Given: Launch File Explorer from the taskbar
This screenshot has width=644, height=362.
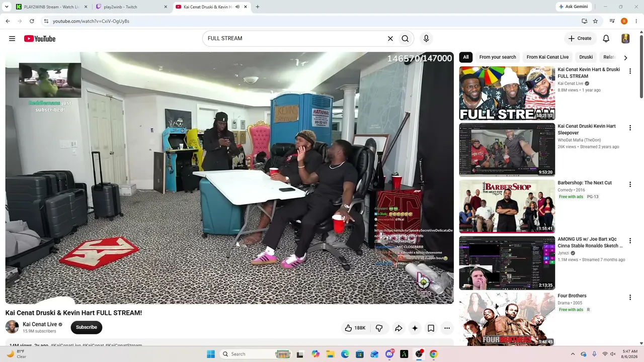Looking at the screenshot, I should pos(330,354).
